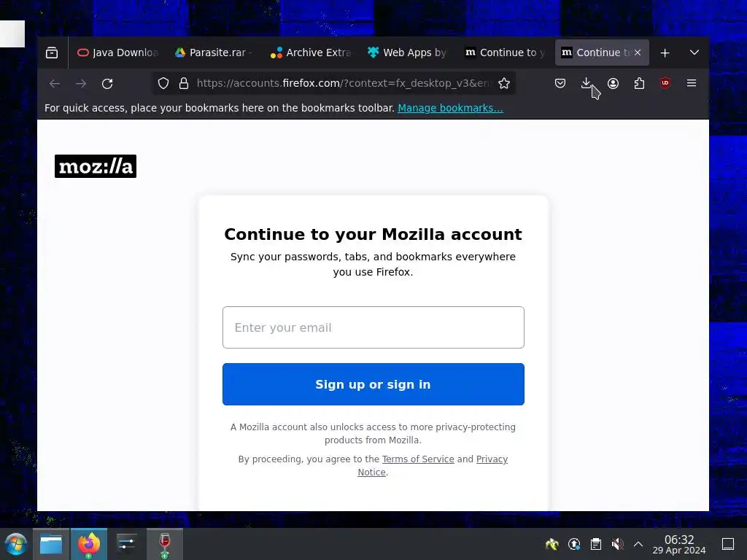Click the muted volume tray icon

tap(617, 544)
